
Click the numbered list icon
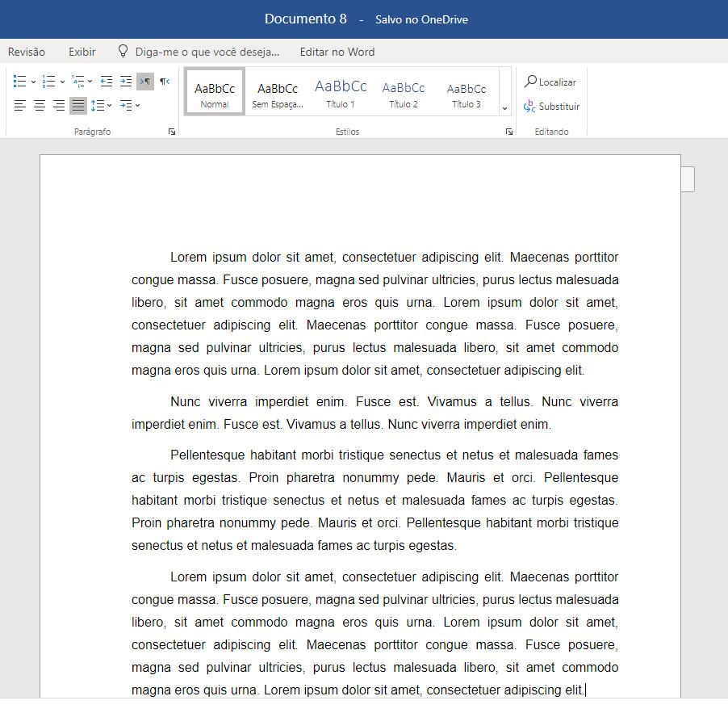pos(49,81)
